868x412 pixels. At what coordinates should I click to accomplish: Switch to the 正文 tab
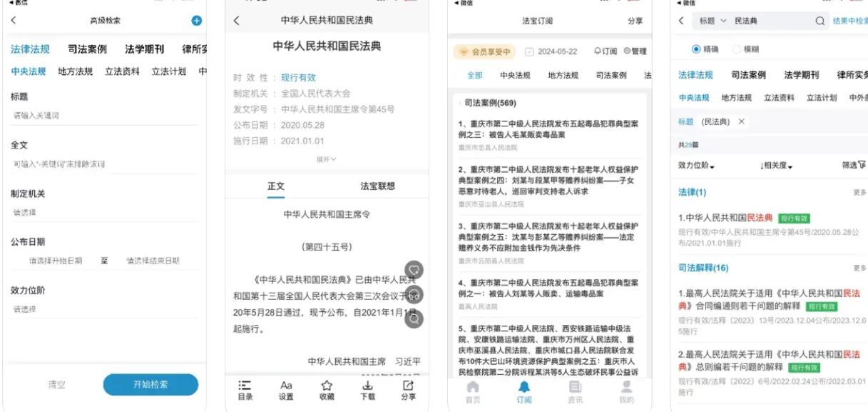click(x=276, y=186)
